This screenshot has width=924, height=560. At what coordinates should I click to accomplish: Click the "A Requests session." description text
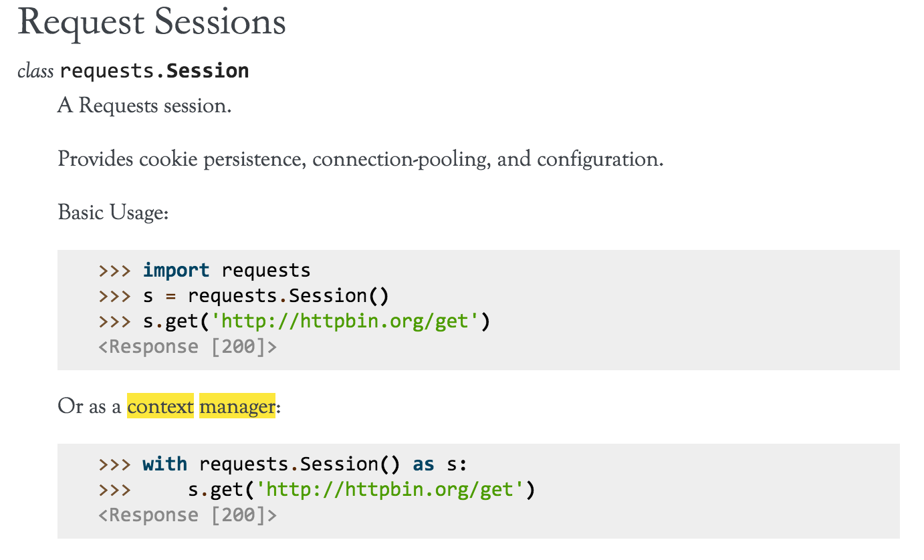144,106
